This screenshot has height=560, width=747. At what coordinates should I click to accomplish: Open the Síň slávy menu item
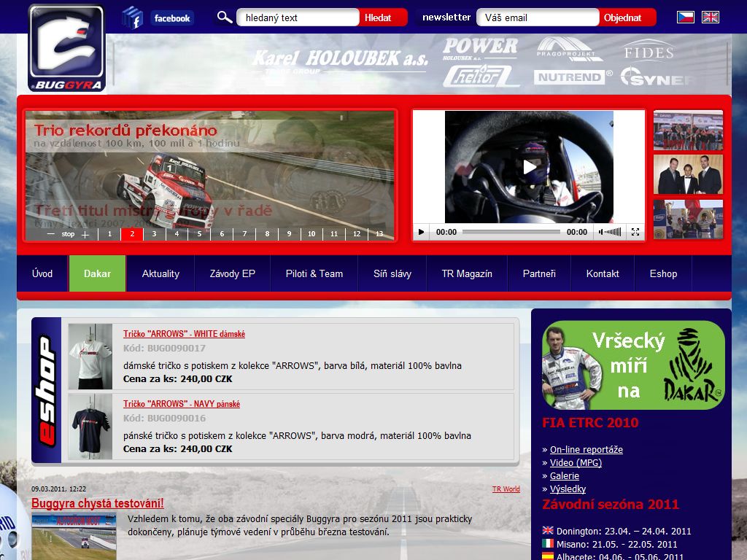392,273
